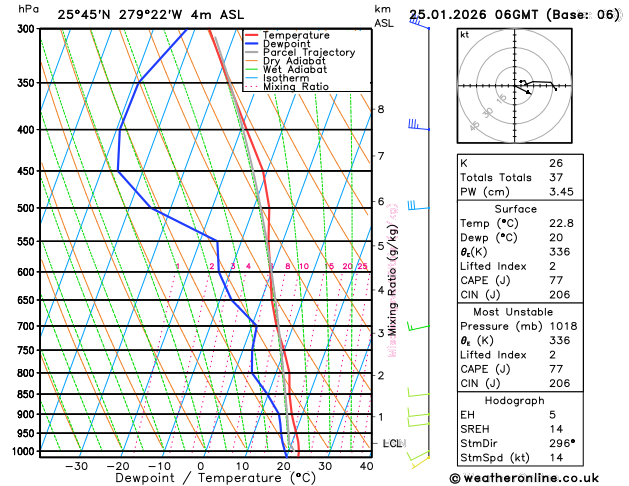Select the Parcel Trajectory legend entry
This screenshot has height=486, width=629.
point(309,53)
